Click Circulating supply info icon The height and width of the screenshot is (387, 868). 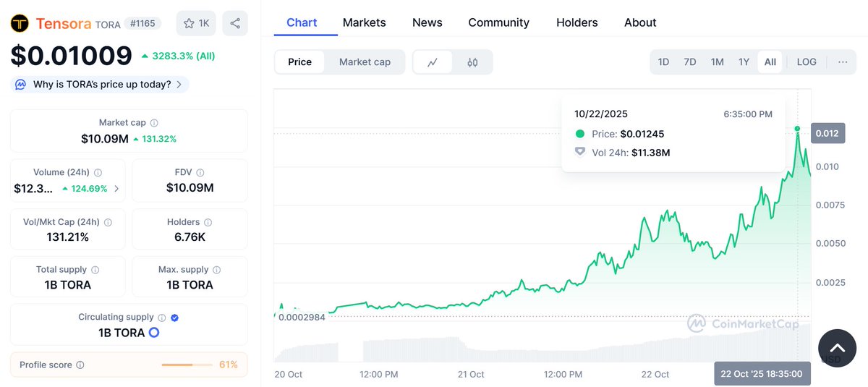tap(162, 318)
